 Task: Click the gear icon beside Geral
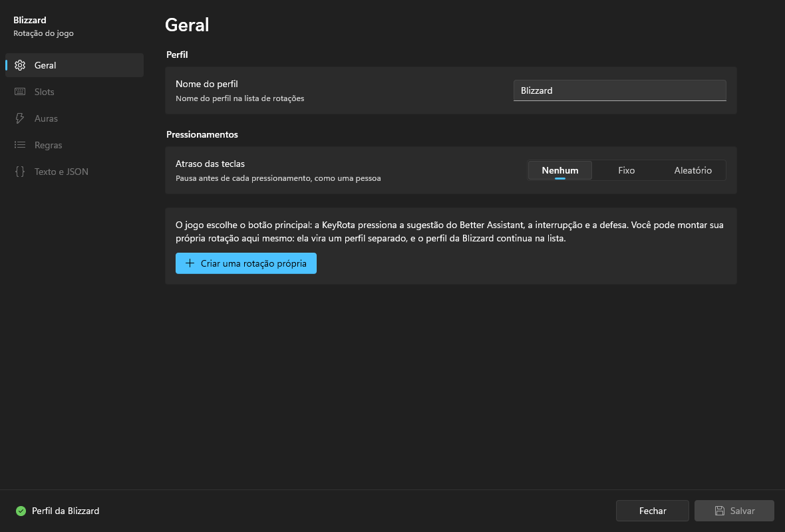click(x=20, y=65)
